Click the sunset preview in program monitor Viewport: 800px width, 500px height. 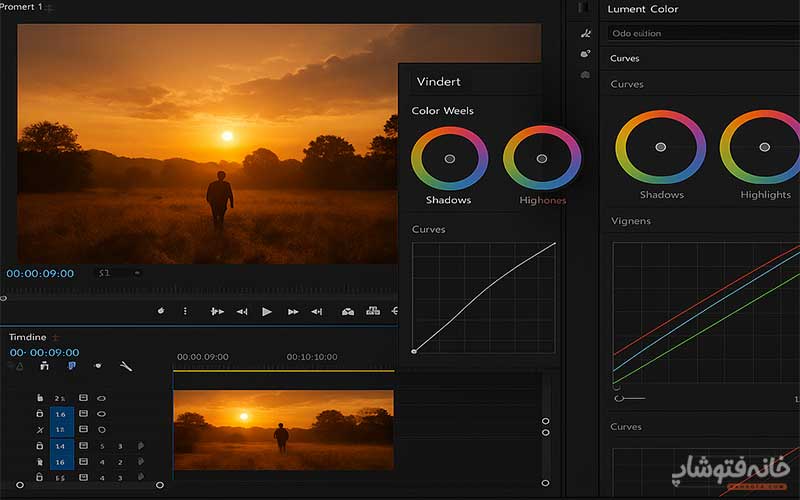tap(208, 143)
